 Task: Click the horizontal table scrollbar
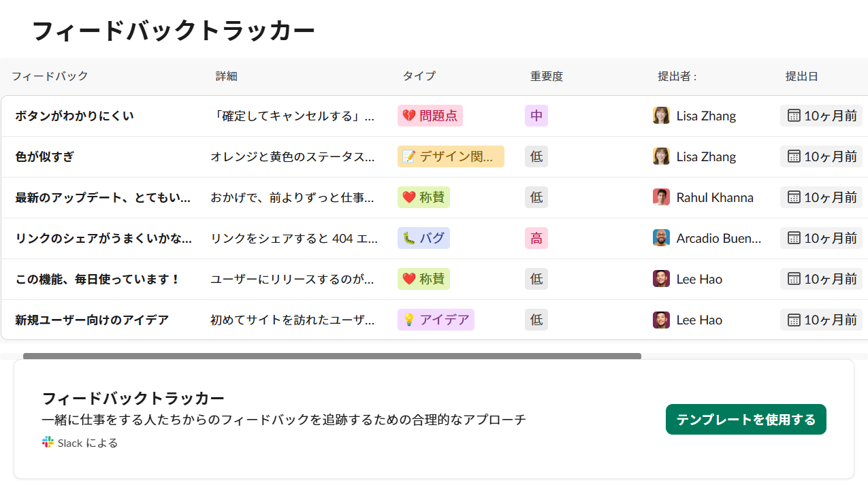(332, 356)
